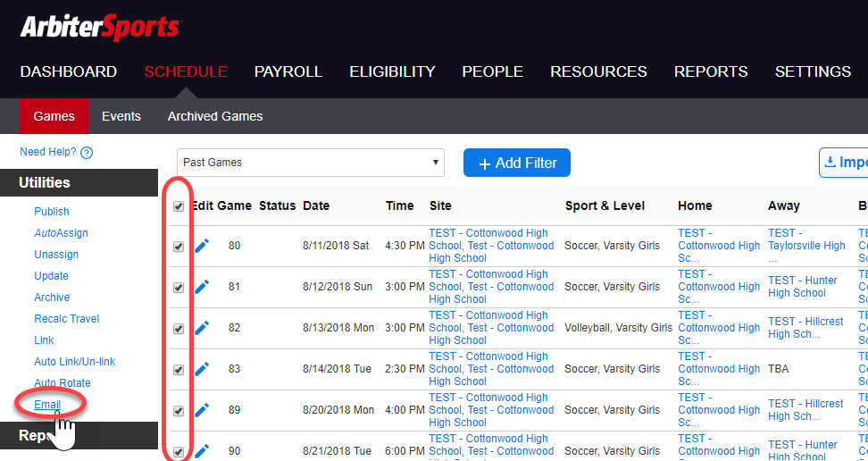Uncheck the checkbox for game 89

179,411
